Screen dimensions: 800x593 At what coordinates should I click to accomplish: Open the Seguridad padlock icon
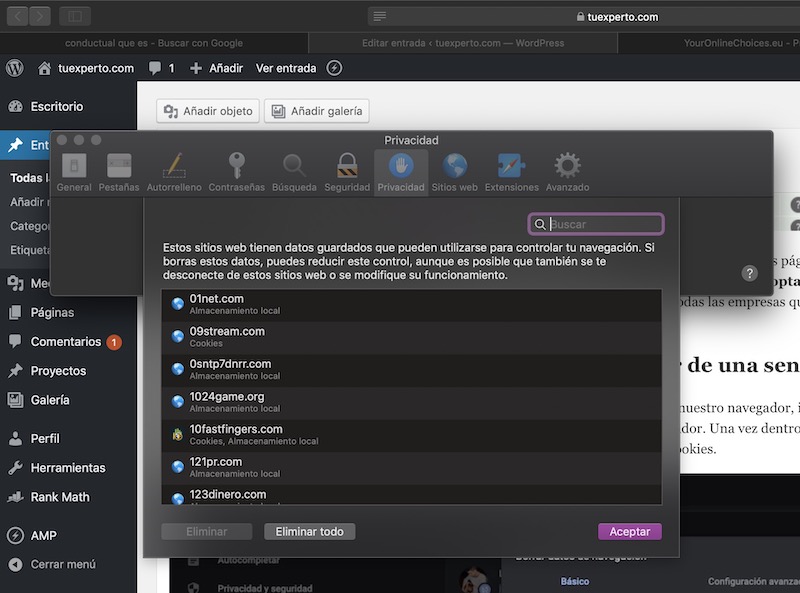[347, 171]
